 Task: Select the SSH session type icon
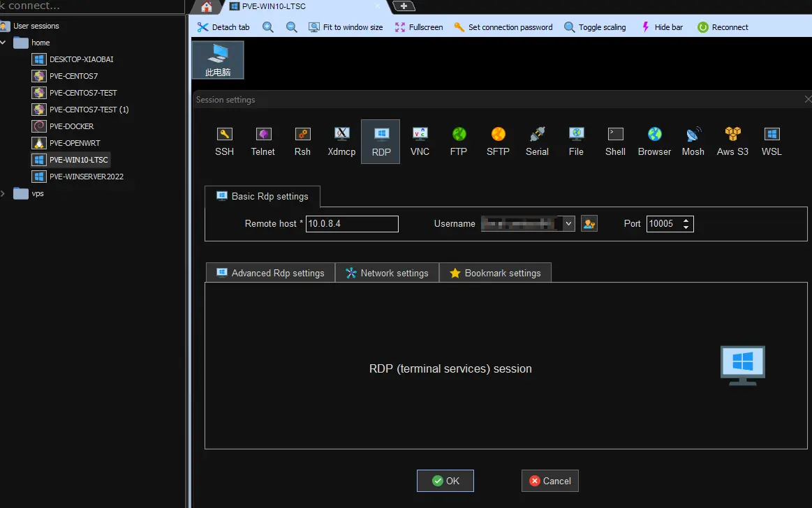pyautogui.click(x=224, y=141)
